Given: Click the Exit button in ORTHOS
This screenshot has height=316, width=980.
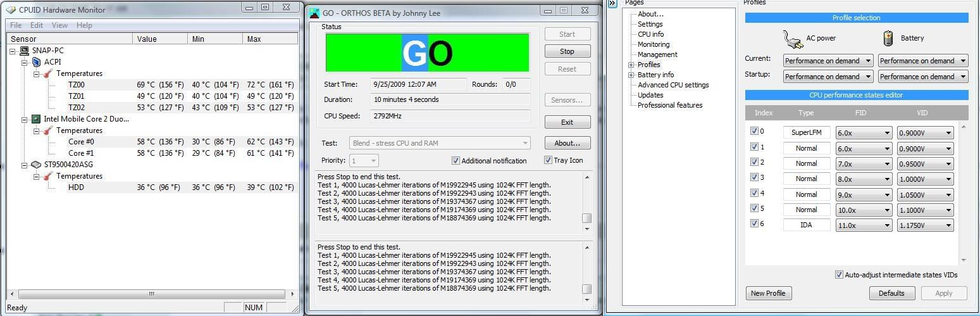Looking at the screenshot, I should coord(567,122).
